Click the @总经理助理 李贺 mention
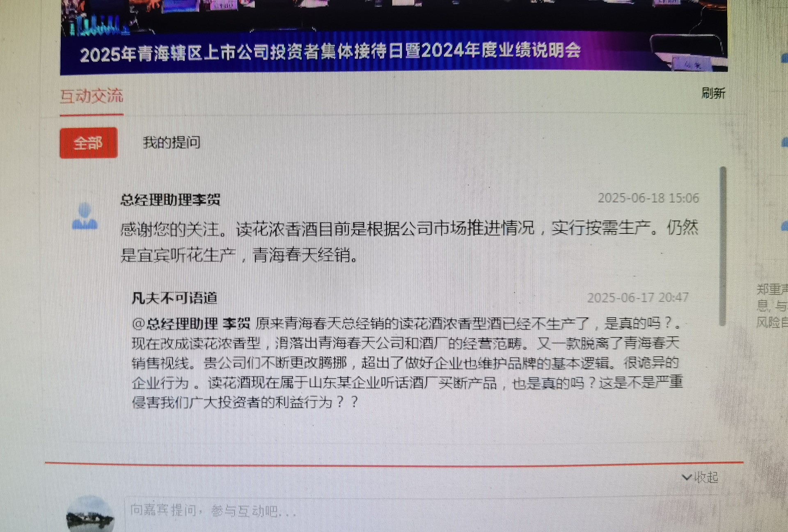This screenshot has height=532, width=788. [191, 323]
